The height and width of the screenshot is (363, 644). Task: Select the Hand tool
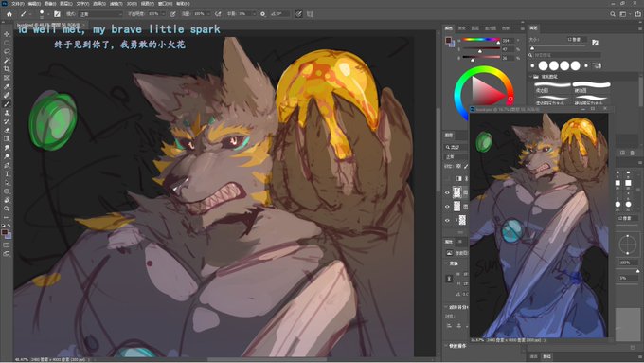coord(7,200)
